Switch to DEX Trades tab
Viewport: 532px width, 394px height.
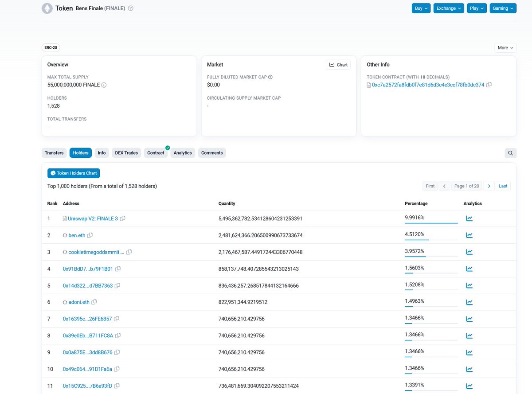coord(126,153)
